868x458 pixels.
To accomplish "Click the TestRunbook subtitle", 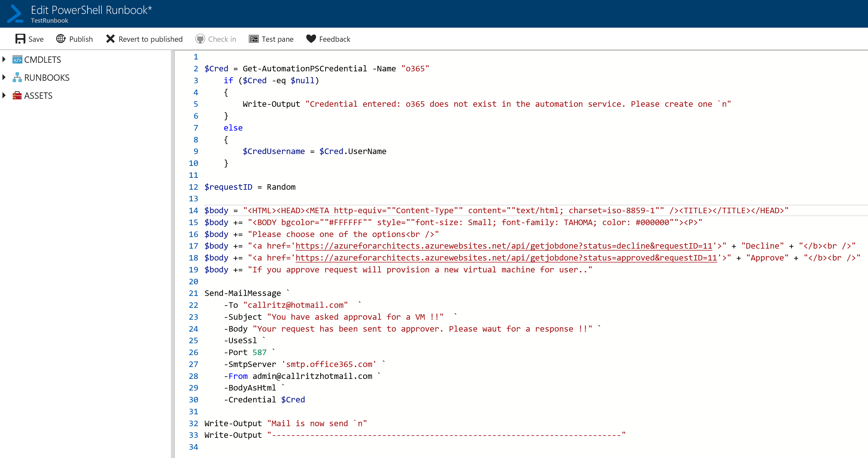I will 49,20.
